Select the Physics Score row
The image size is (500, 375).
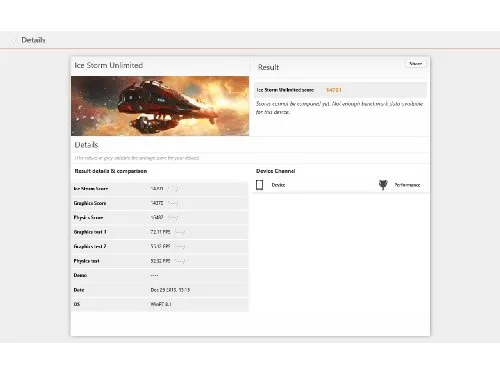(160, 217)
